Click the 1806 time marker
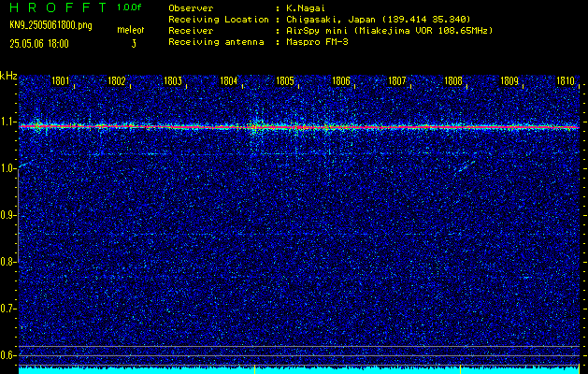 [x=341, y=80]
